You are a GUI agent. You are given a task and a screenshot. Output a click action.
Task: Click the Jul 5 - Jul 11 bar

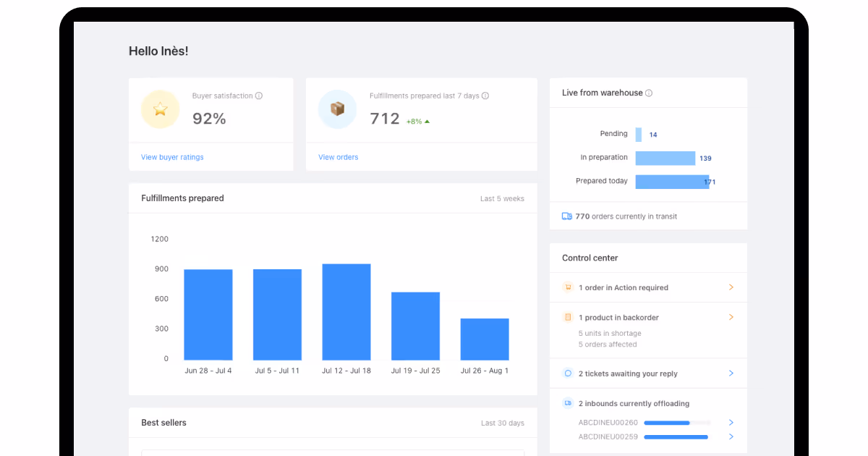pyautogui.click(x=277, y=315)
